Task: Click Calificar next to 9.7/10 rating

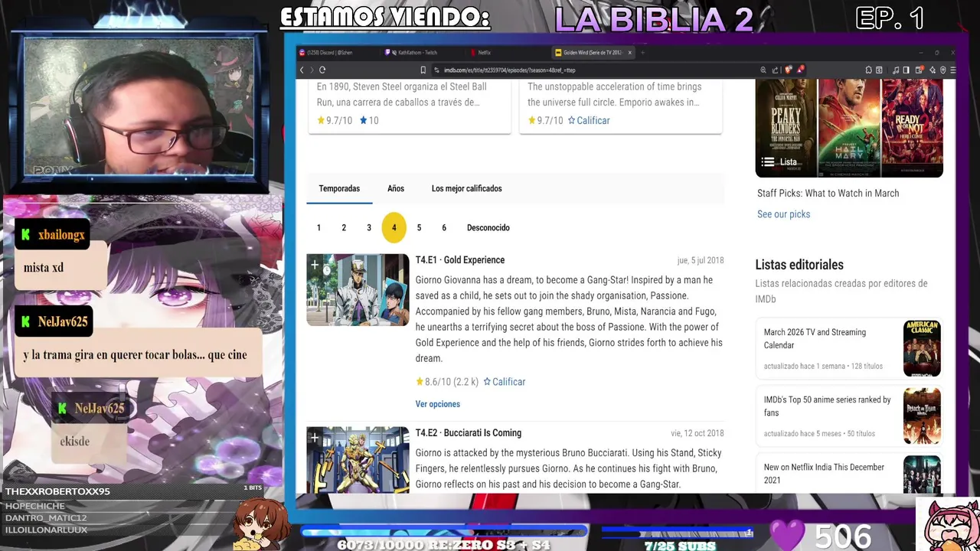Action: 589,120
